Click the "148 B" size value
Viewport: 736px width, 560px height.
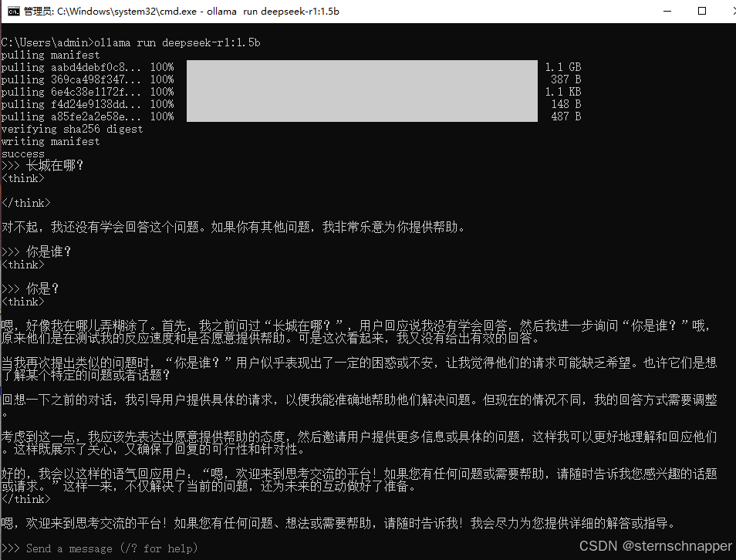(566, 103)
